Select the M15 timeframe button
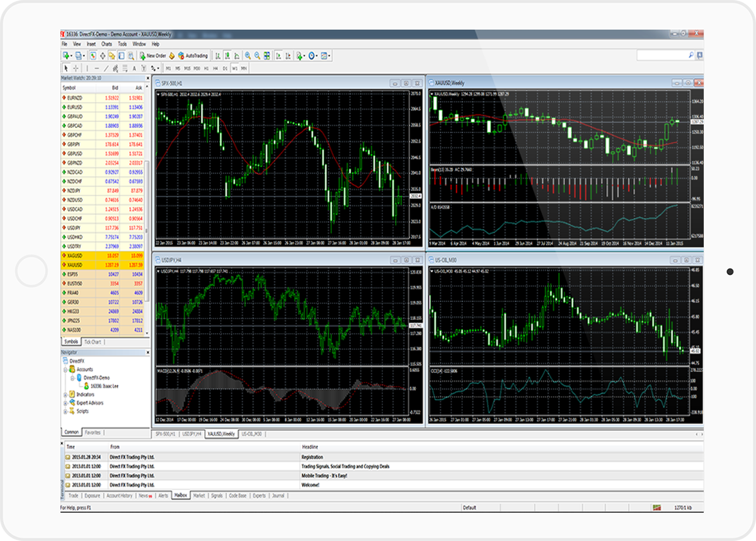 (x=187, y=68)
